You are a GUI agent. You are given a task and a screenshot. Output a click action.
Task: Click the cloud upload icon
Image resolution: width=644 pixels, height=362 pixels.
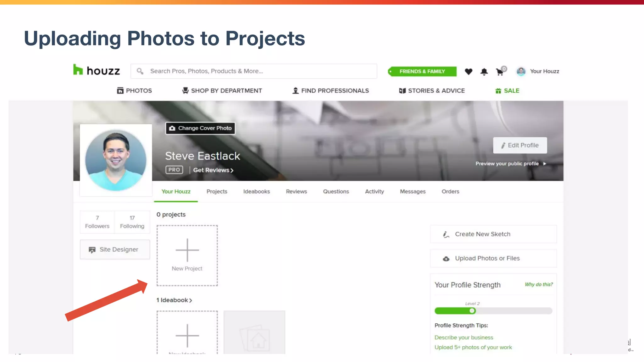tap(446, 259)
